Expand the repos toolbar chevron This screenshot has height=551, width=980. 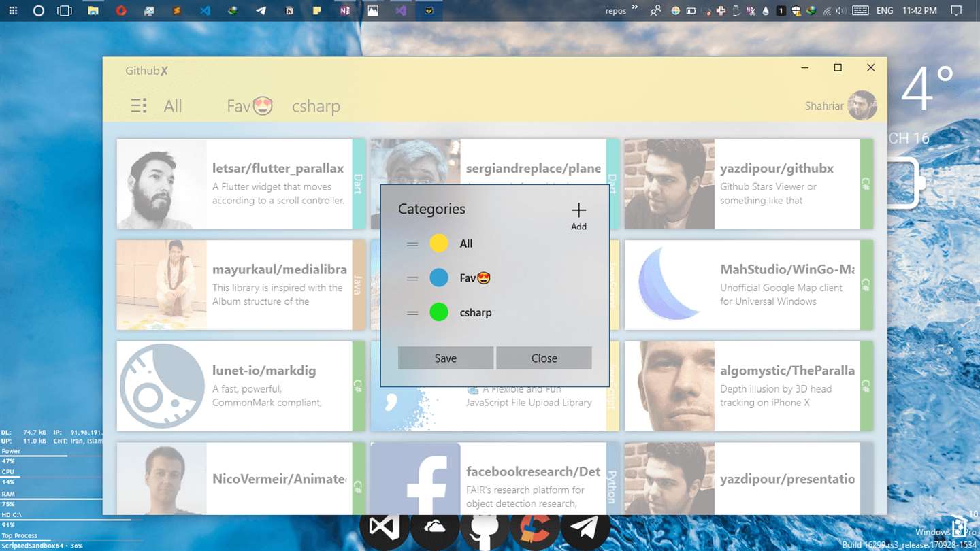click(635, 8)
